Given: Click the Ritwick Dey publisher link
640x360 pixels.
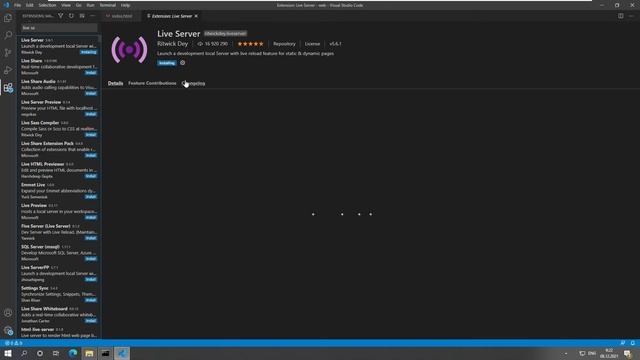Looking at the screenshot, I should tap(173, 44).
